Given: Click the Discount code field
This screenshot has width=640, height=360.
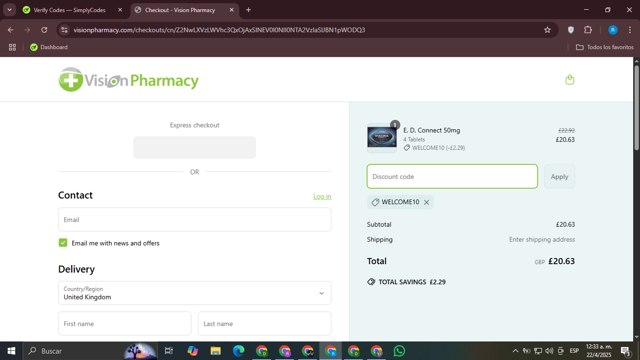Looking at the screenshot, I should click(452, 176).
